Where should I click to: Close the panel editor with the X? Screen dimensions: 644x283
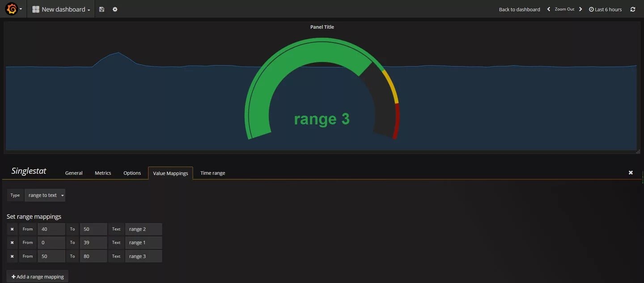[x=631, y=172]
